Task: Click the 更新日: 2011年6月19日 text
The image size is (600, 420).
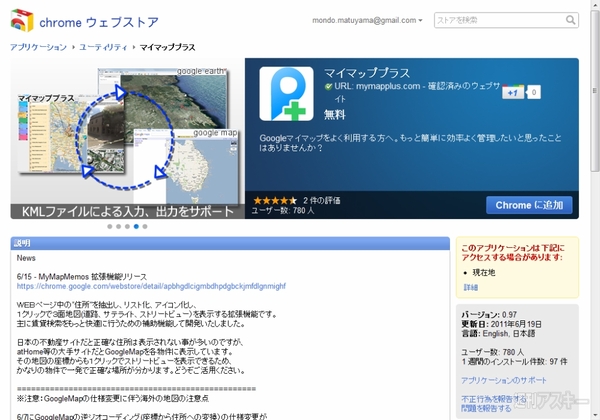Action: [x=501, y=324]
